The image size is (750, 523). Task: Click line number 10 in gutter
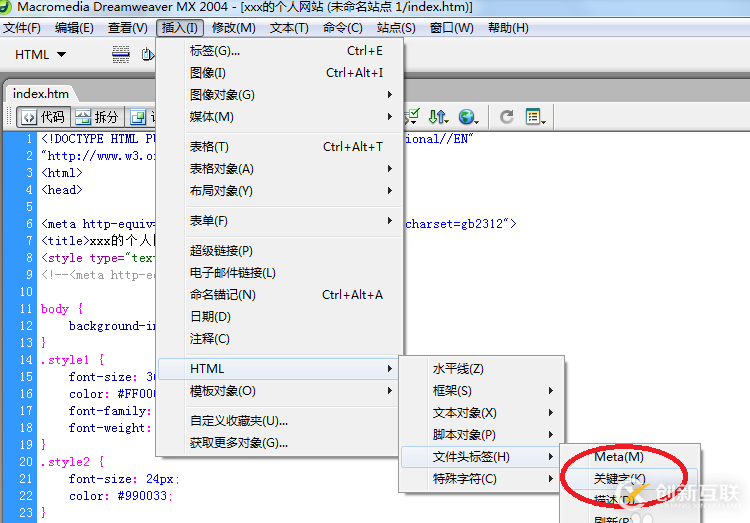[26, 291]
